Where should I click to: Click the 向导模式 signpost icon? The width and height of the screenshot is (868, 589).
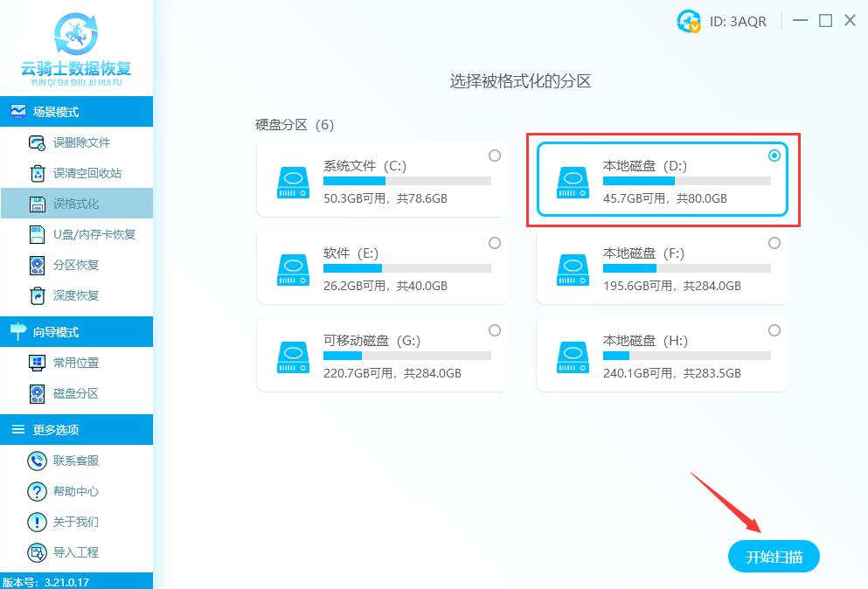18,331
